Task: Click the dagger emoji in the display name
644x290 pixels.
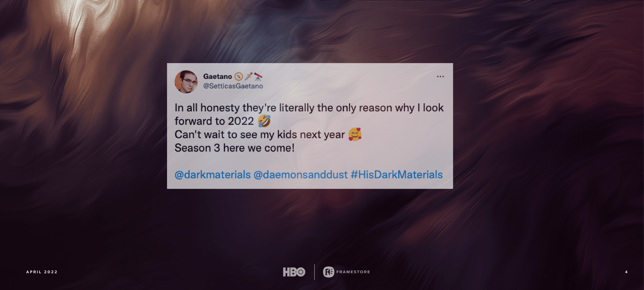Action: pyautogui.click(x=248, y=77)
